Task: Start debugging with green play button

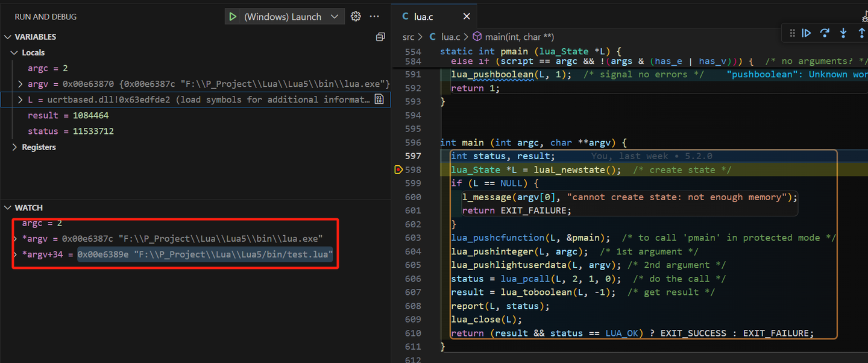Action: (232, 17)
